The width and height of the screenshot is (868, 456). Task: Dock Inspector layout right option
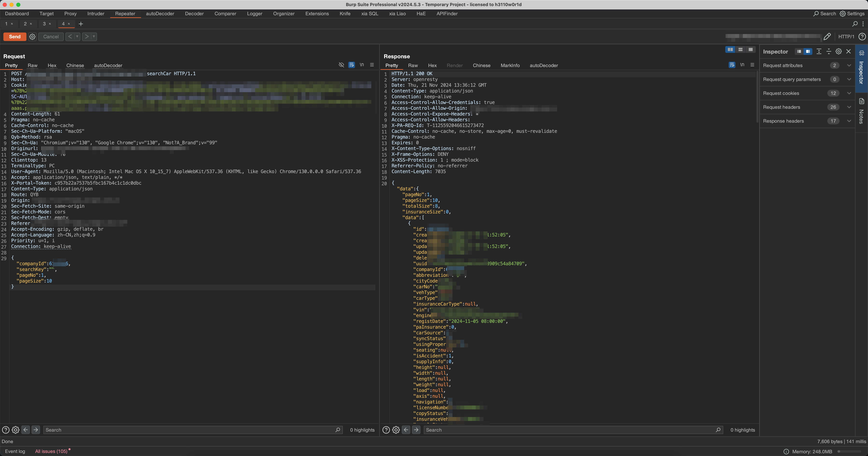808,51
